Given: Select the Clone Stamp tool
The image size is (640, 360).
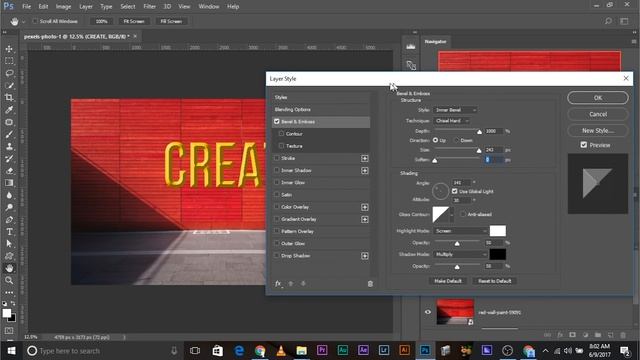Looking at the screenshot, I should (x=9, y=146).
